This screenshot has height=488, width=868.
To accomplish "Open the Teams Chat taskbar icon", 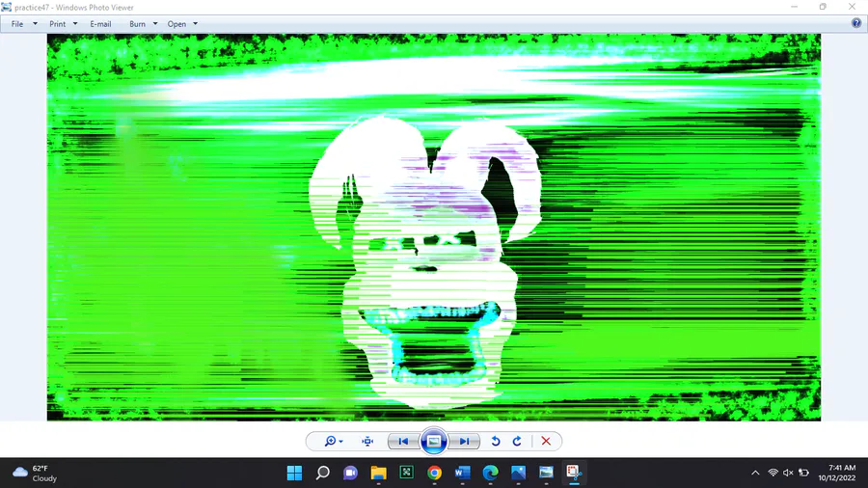I will point(350,473).
